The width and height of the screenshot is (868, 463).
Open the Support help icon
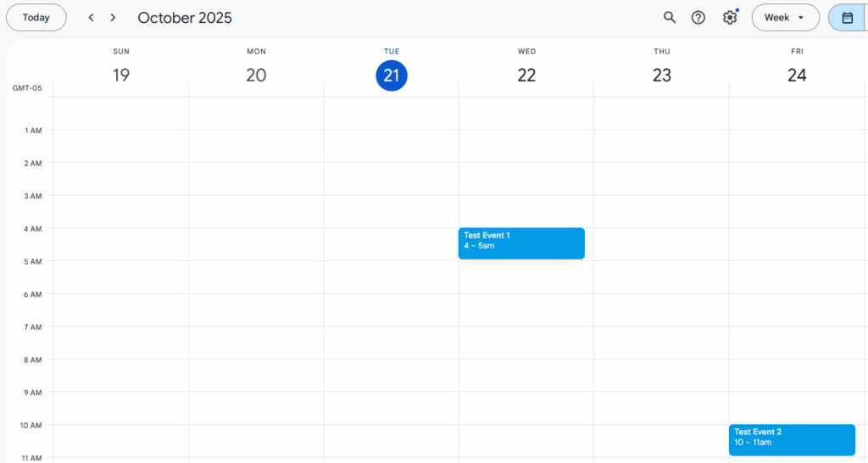point(698,18)
